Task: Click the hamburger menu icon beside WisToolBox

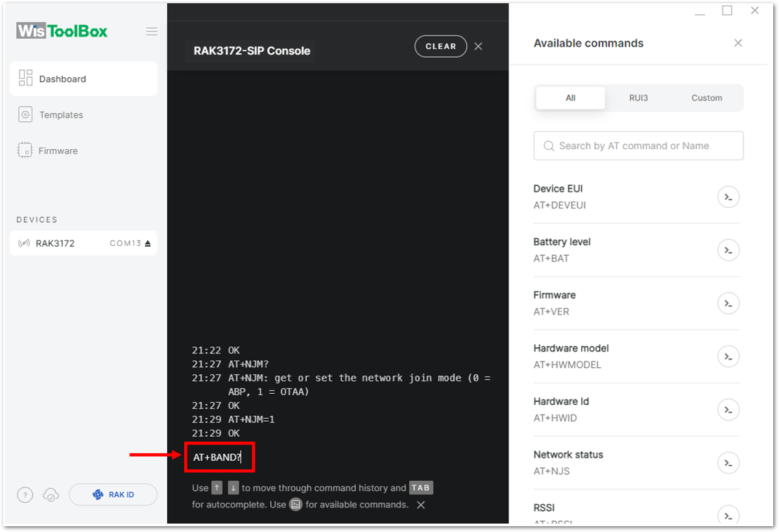Action: (152, 31)
